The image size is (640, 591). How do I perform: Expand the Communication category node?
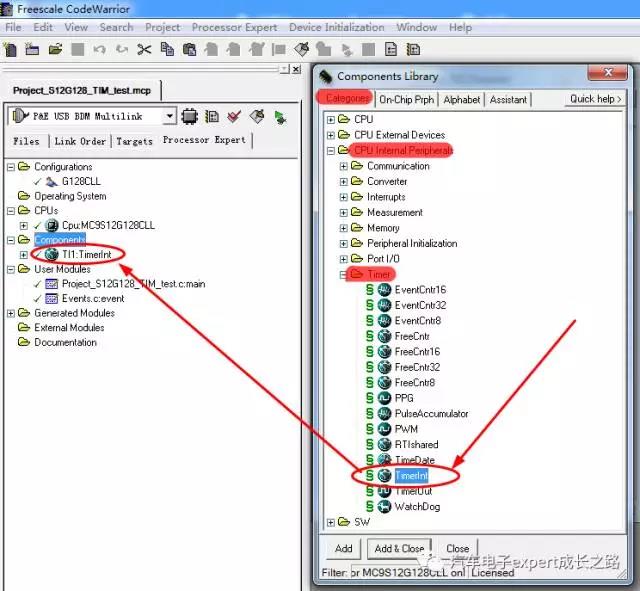344,166
